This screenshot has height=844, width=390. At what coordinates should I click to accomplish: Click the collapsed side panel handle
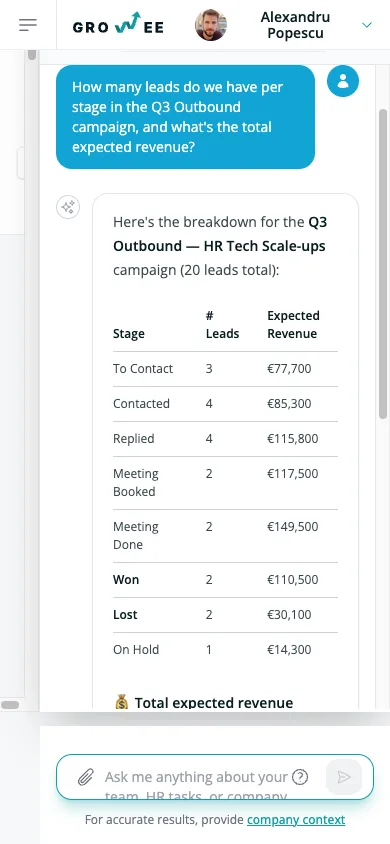pos(20,163)
